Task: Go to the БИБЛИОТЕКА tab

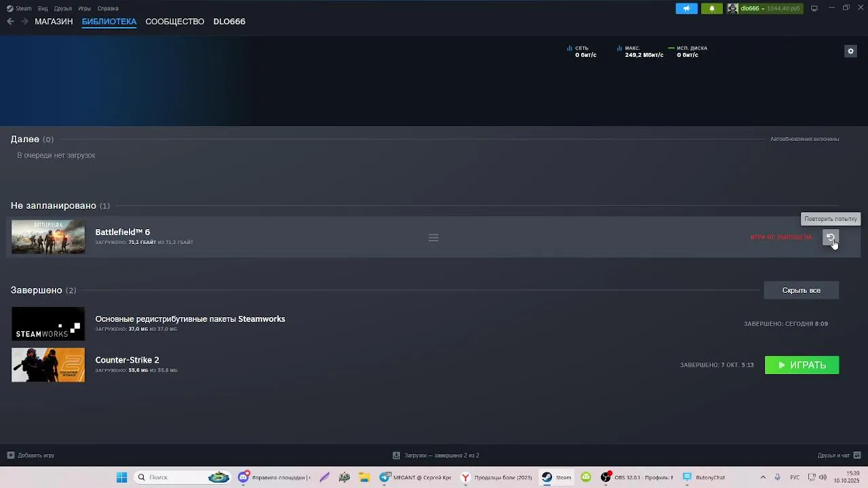Action: pyautogui.click(x=109, y=22)
